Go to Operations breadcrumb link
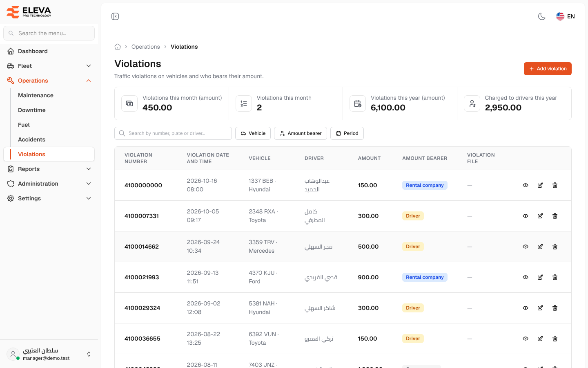Image resolution: width=588 pixels, height=368 pixels. (x=146, y=47)
